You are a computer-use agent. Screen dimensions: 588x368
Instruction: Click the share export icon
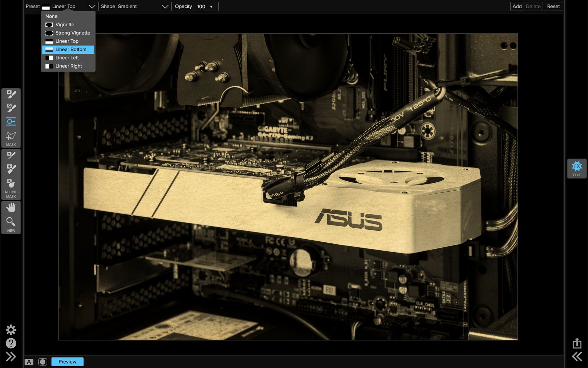pyautogui.click(x=577, y=343)
